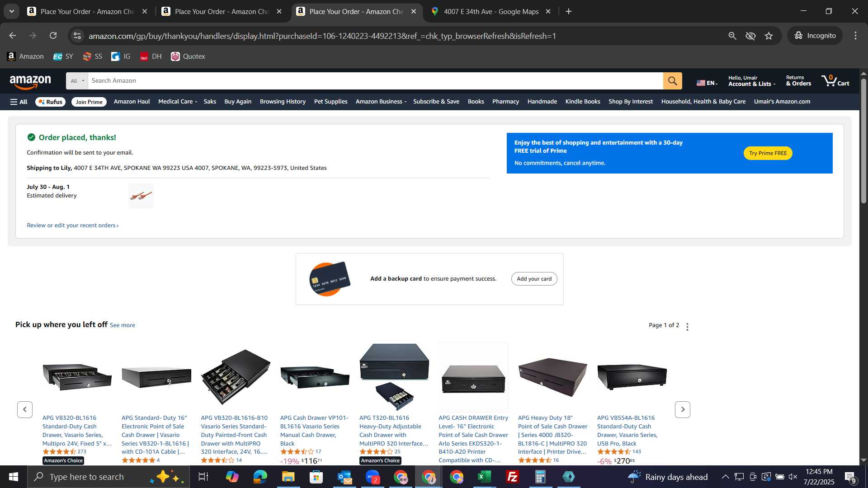Open the Chrome three-dot menu
Viewport: 868px width, 488px height.
855,36
